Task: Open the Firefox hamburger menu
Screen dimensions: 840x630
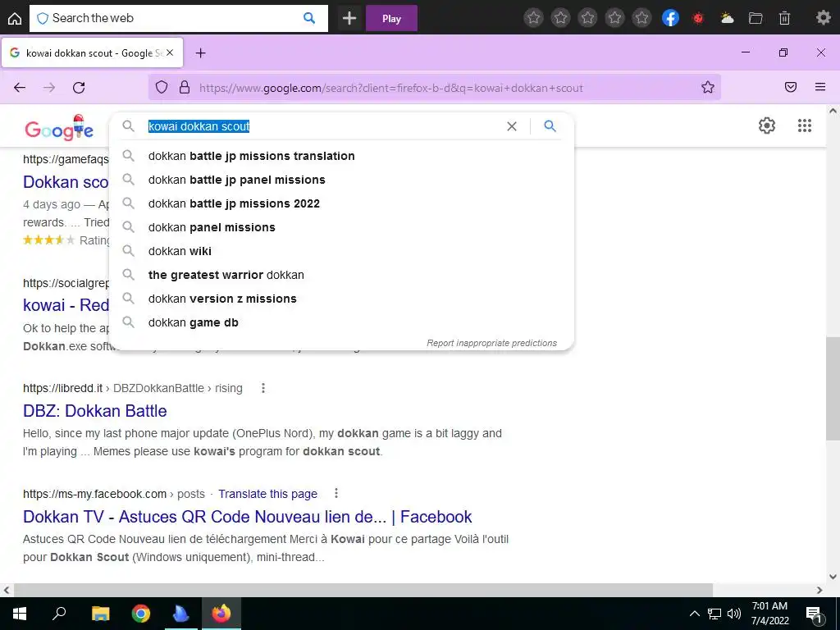Action: tap(820, 87)
